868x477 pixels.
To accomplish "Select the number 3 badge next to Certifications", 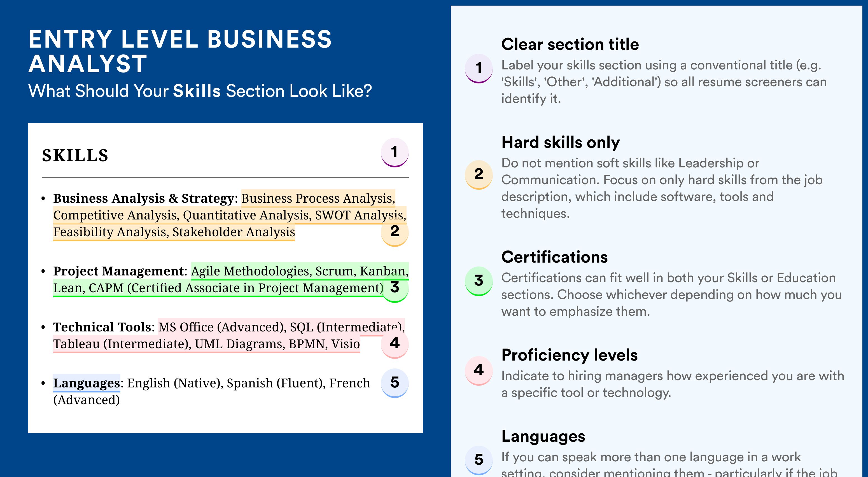I will coord(479,281).
